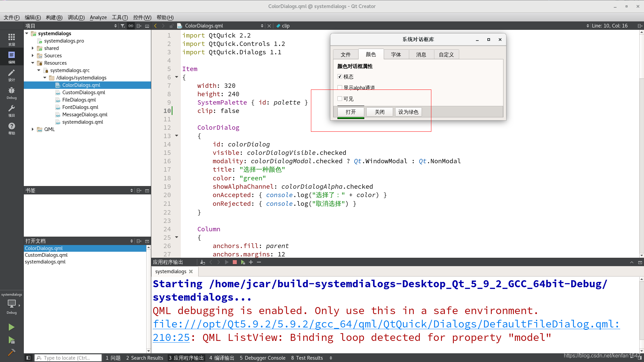The width and height of the screenshot is (644, 362).
Task: Open Debug mode in left sidebar
Action: [11, 93]
